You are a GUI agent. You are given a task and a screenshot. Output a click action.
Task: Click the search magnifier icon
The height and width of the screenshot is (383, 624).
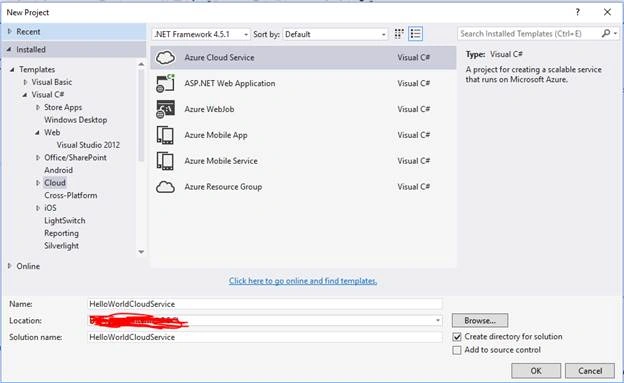606,33
